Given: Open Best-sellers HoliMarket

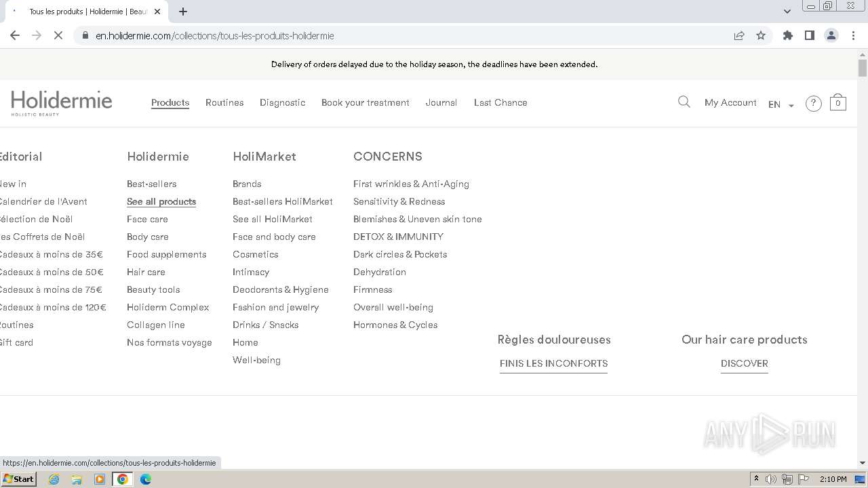Looking at the screenshot, I should [x=283, y=201].
